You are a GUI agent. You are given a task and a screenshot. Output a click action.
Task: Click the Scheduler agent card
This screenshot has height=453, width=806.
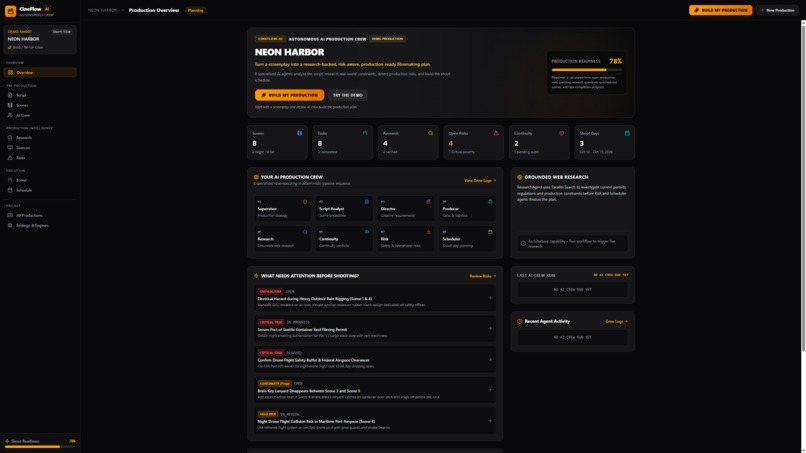coord(467,239)
